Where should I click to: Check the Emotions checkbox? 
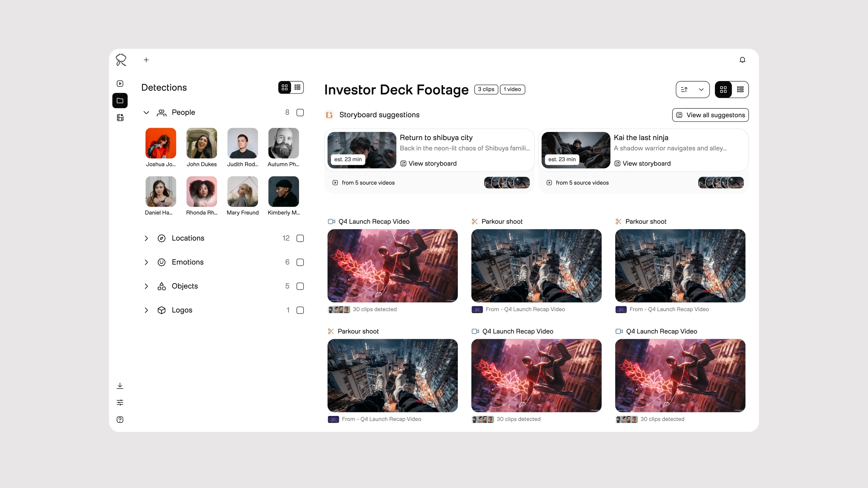coord(300,262)
